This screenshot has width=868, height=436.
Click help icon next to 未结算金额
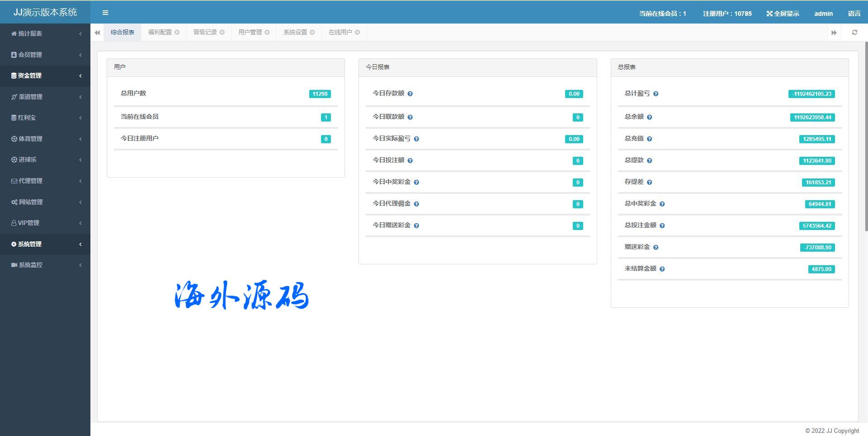tap(662, 269)
